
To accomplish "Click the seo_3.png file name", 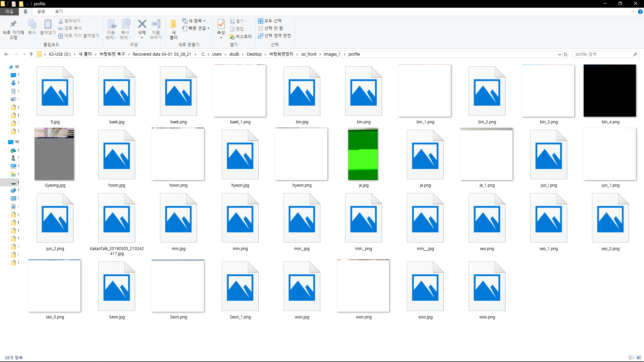I will tap(55, 317).
